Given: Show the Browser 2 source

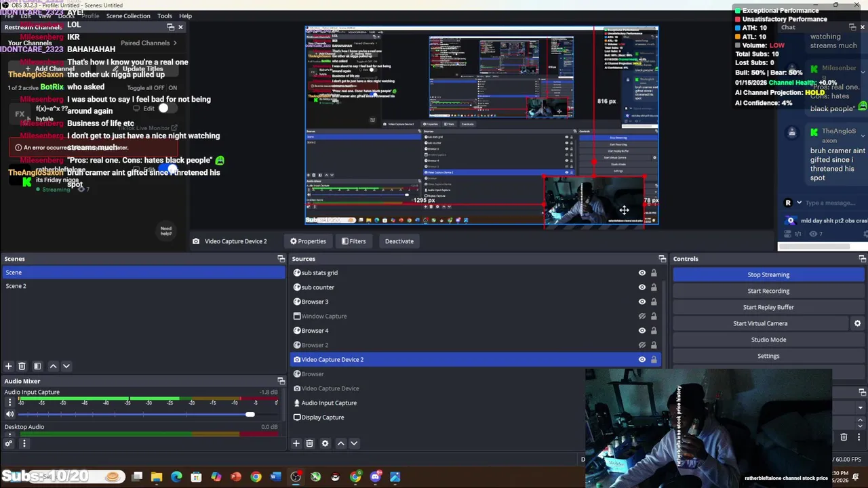Looking at the screenshot, I should pyautogui.click(x=642, y=345).
